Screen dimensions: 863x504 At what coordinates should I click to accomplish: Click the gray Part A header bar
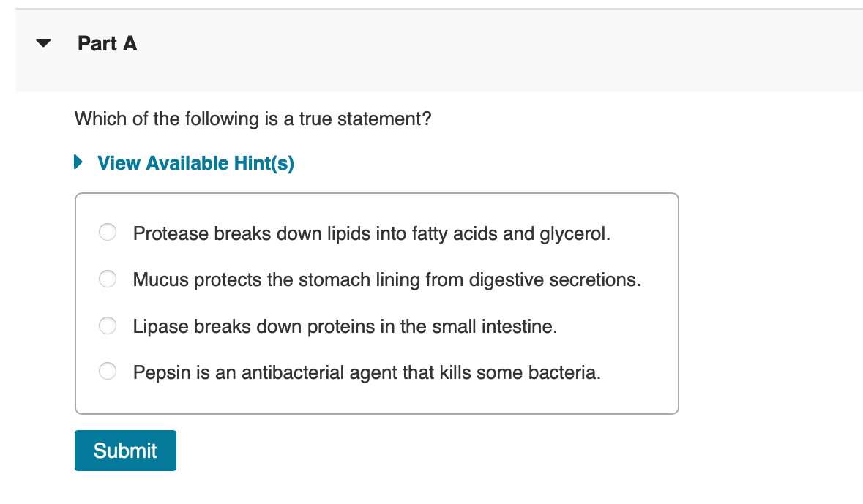439,50
